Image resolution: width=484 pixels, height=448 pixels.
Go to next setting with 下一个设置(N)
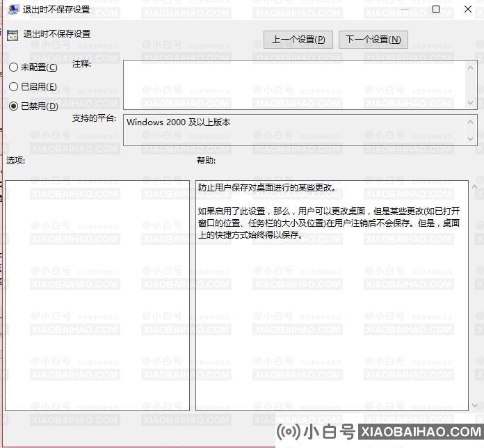pos(373,40)
